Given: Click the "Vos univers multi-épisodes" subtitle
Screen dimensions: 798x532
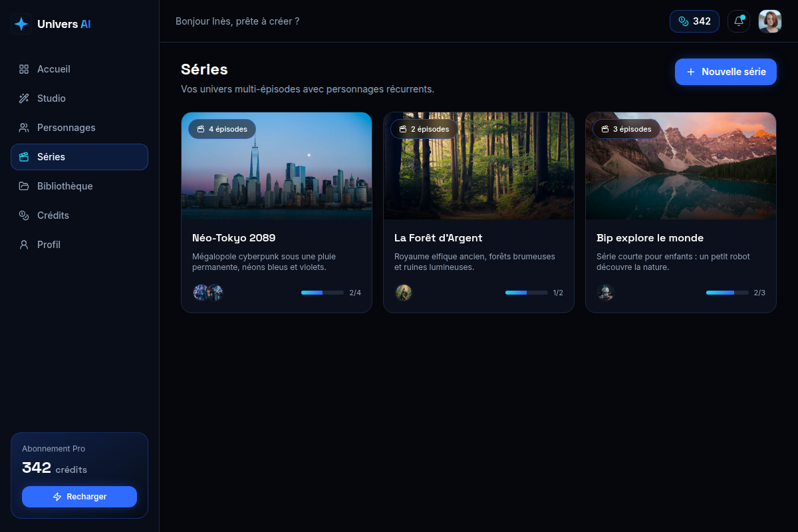Looking at the screenshot, I should [x=307, y=89].
